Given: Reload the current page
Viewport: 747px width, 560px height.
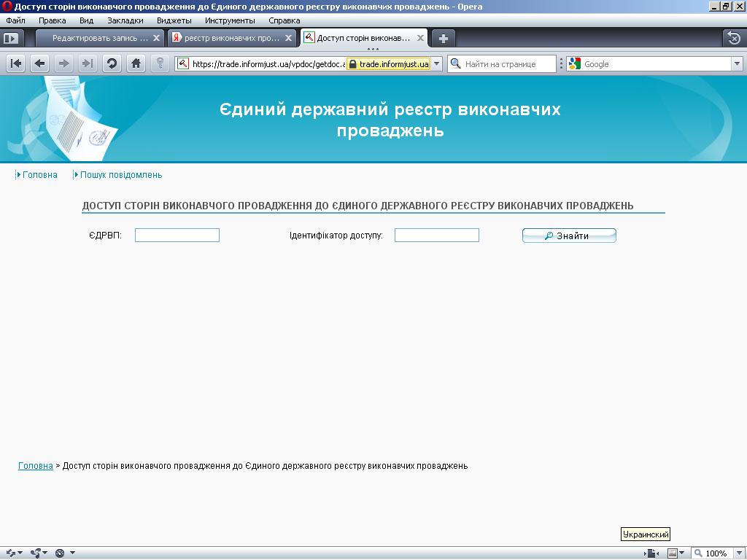Looking at the screenshot, I should click(112, 63).
